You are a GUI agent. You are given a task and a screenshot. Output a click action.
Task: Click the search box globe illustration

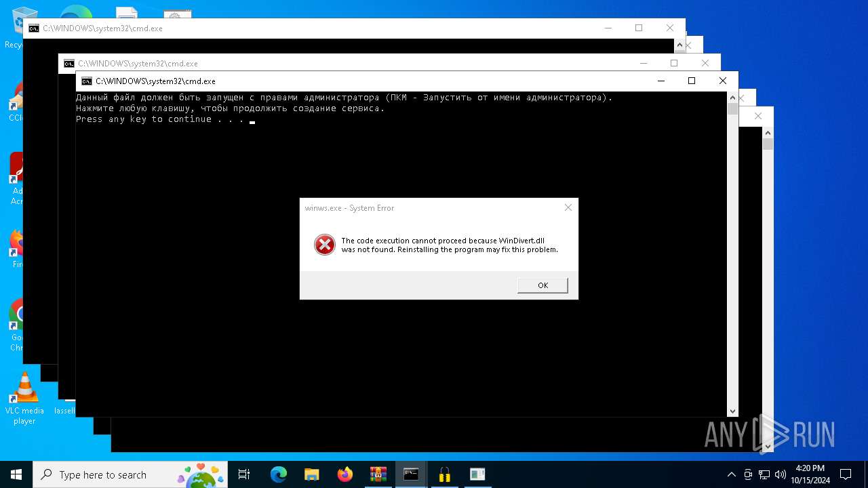[x=200, y=476]
